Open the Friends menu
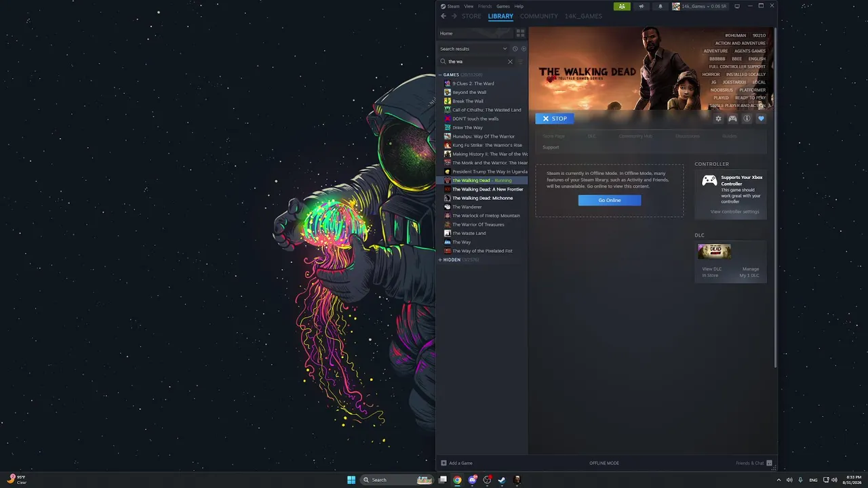This screenshot has width=868, height=488. point(485,6)
